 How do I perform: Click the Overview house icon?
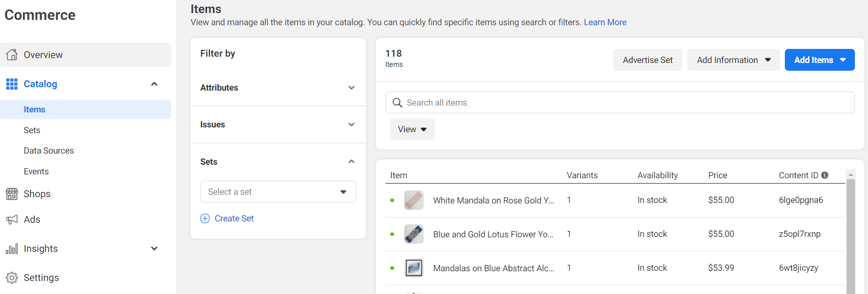12,55
